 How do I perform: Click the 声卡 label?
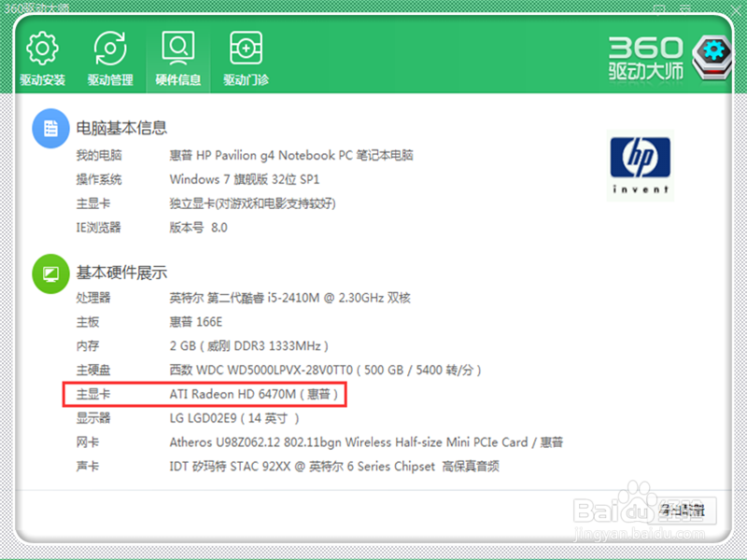[88, 466]
